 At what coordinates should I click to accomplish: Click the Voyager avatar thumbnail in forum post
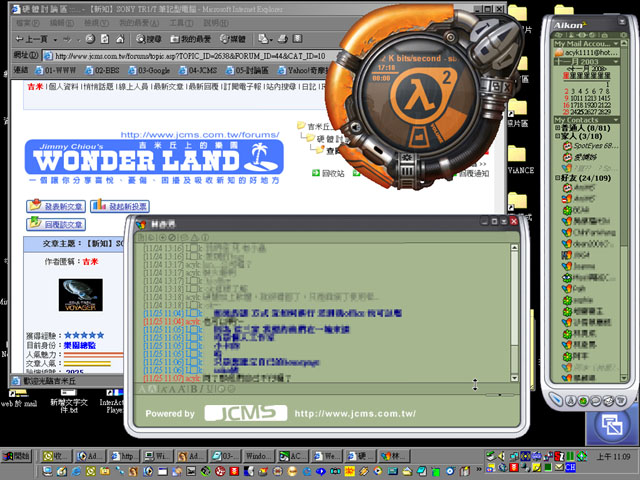point(80,295)
